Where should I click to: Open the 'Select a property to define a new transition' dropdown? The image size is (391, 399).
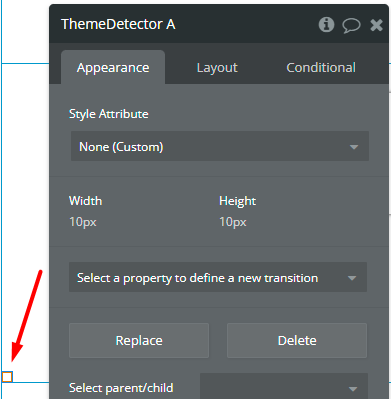[x=218, y=277]
